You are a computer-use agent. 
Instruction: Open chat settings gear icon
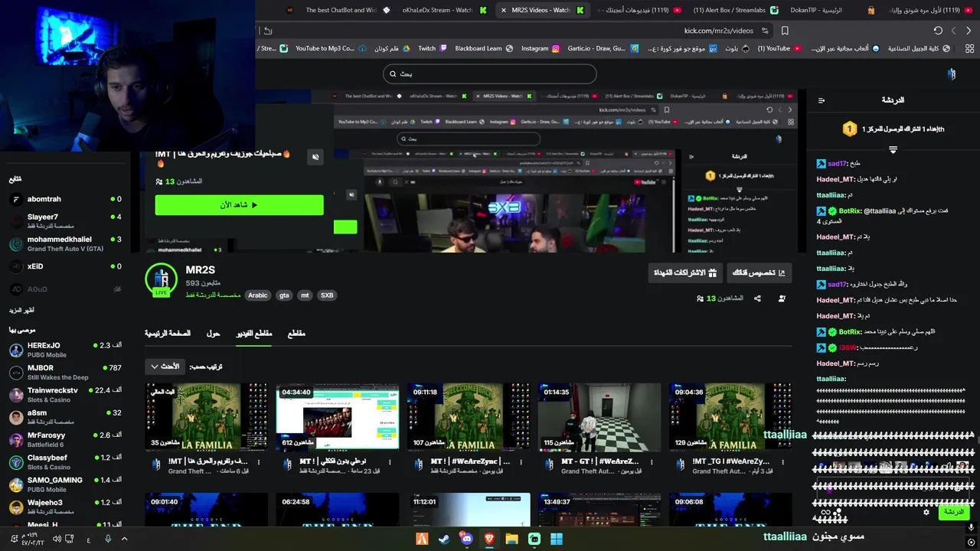pyautogui.click(x=926, y=512)
